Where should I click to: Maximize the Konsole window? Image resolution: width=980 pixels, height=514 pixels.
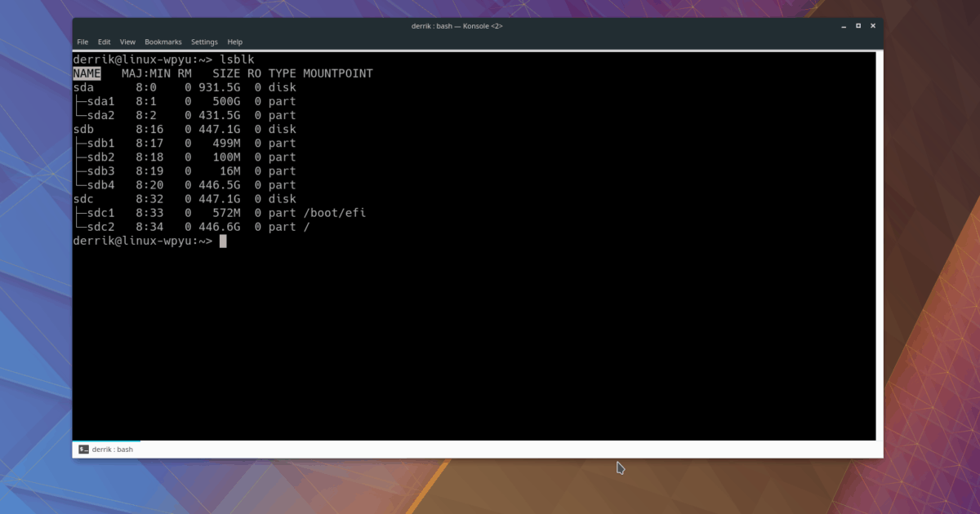click(x=858, y=26)
